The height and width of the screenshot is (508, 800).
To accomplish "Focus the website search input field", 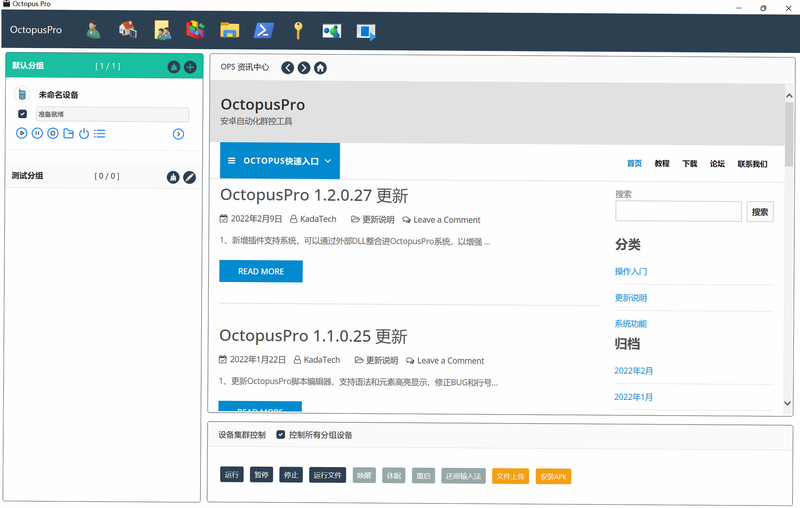I will tap(678, 211).
